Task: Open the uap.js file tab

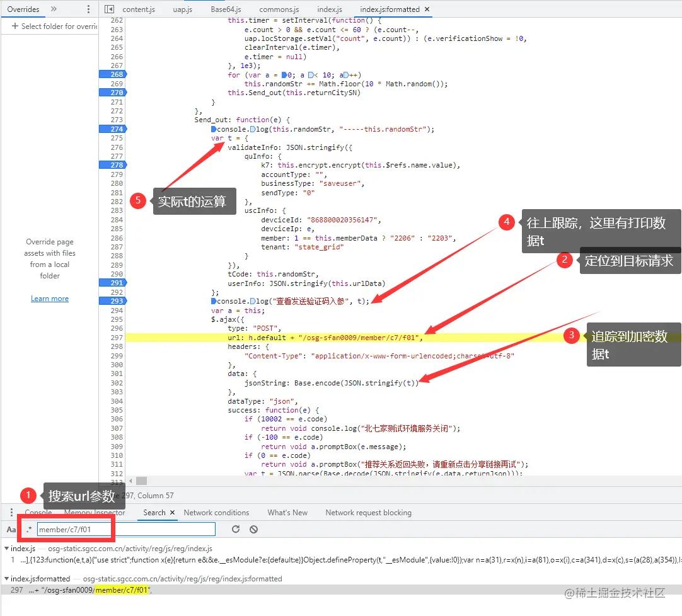Action: coord(182,9)
